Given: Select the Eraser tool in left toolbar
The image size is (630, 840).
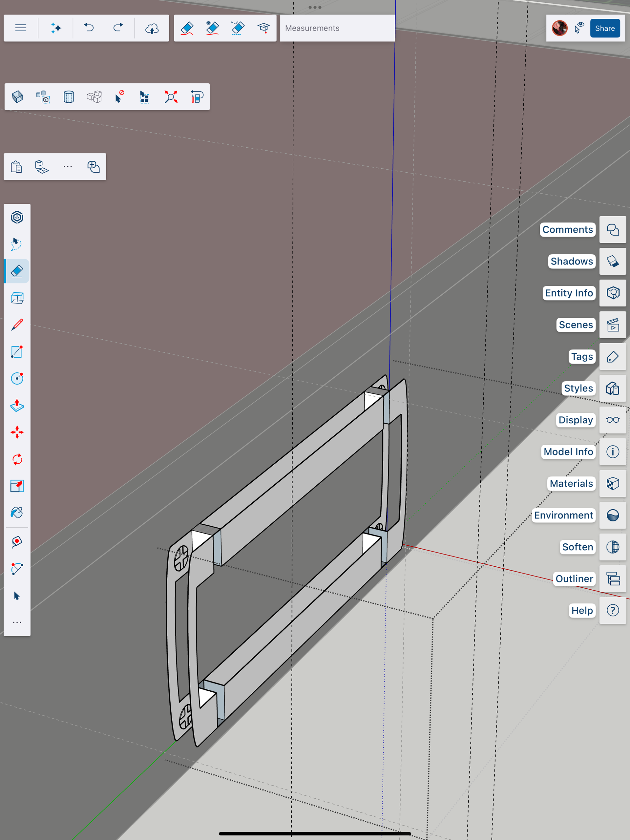Looking at the screenshot, I should 17,271.
